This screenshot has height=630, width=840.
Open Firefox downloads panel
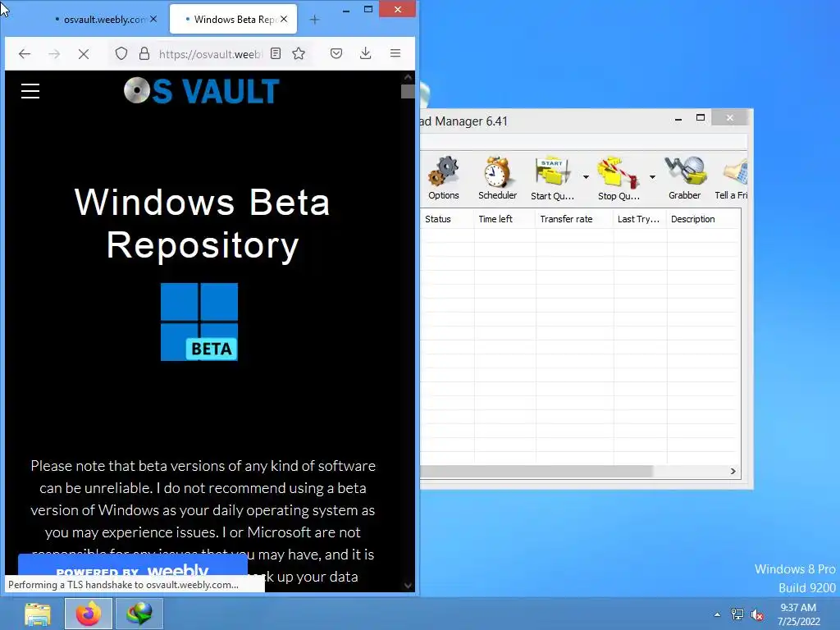point(365,53)
